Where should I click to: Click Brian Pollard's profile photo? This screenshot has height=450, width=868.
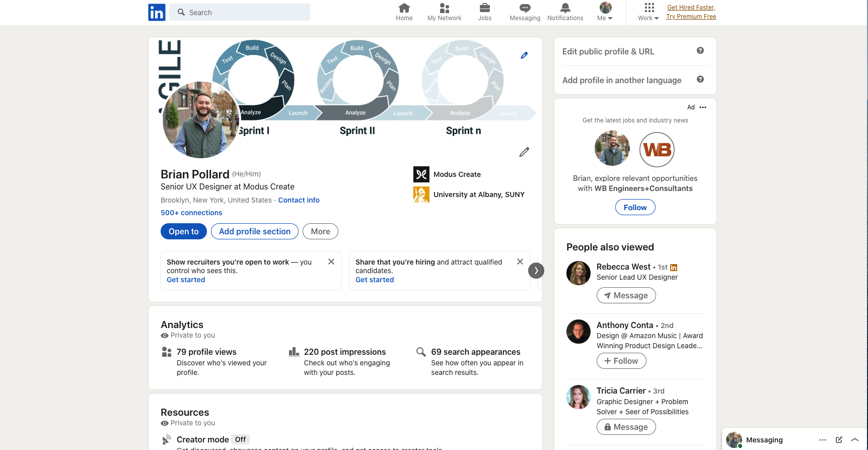(x=200, y=120)
